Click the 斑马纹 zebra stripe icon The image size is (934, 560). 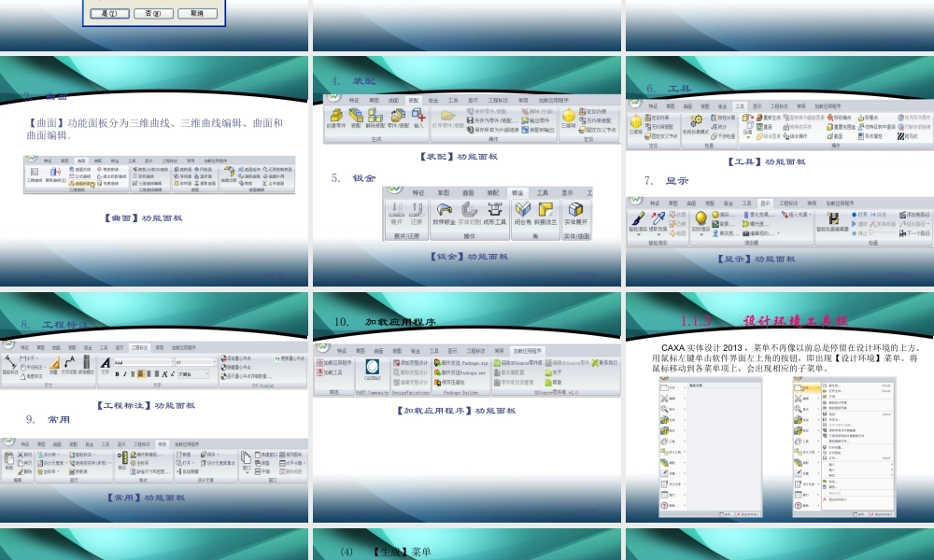tap(907, 136)
